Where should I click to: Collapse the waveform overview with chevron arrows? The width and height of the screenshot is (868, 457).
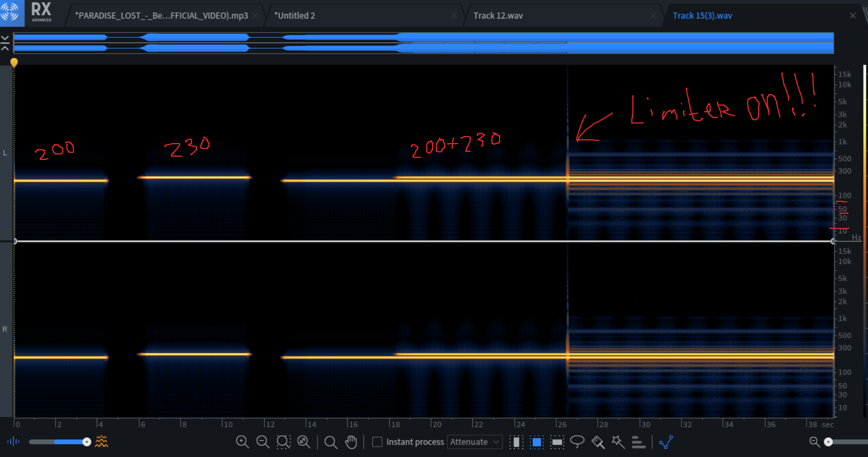click(x=5, y=43)
